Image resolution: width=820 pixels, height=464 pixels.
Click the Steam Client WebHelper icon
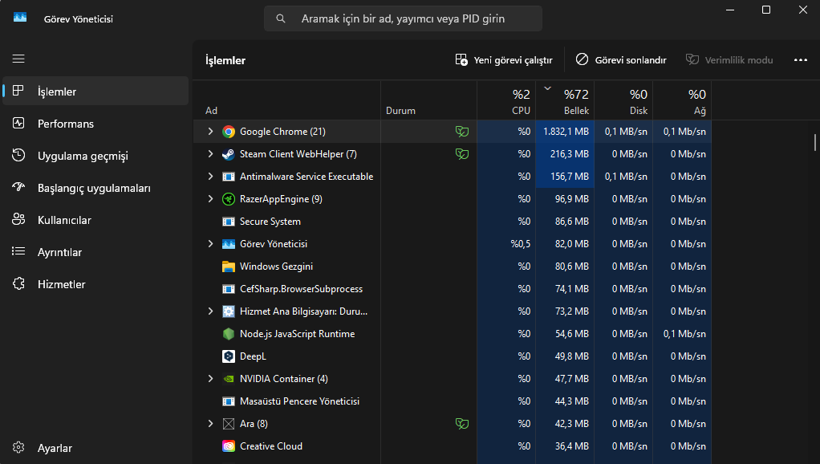point(228,154)
